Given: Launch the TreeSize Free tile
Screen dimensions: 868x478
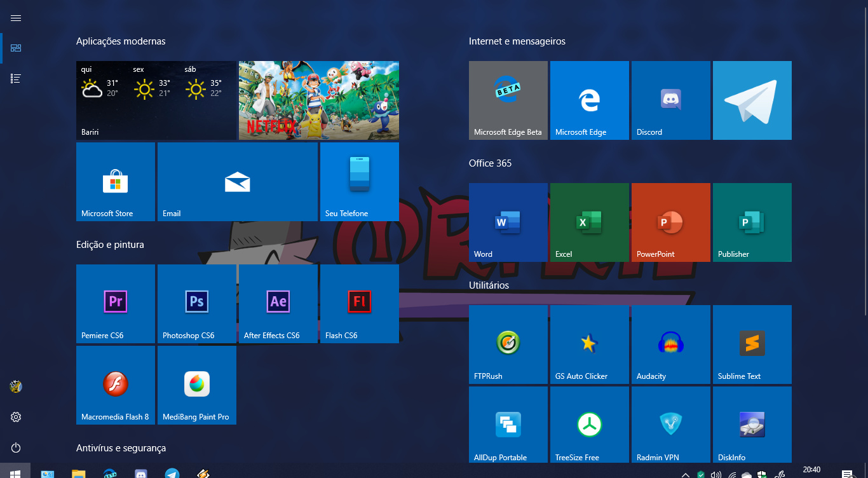Looking at the screenshot, I should coord(590,425).
